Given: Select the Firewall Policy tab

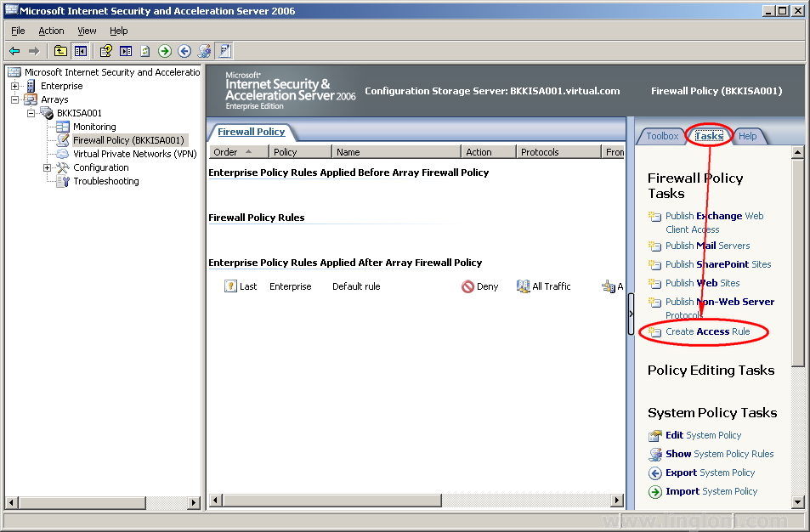Looking at the screenshot, I should (251, 132).
